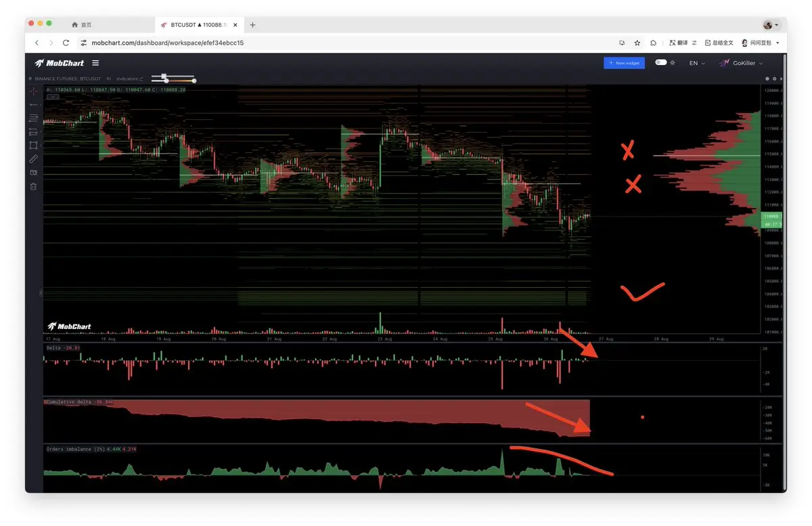
Task: Click the 问问豆包 assistant button
Action: point(756,43)
